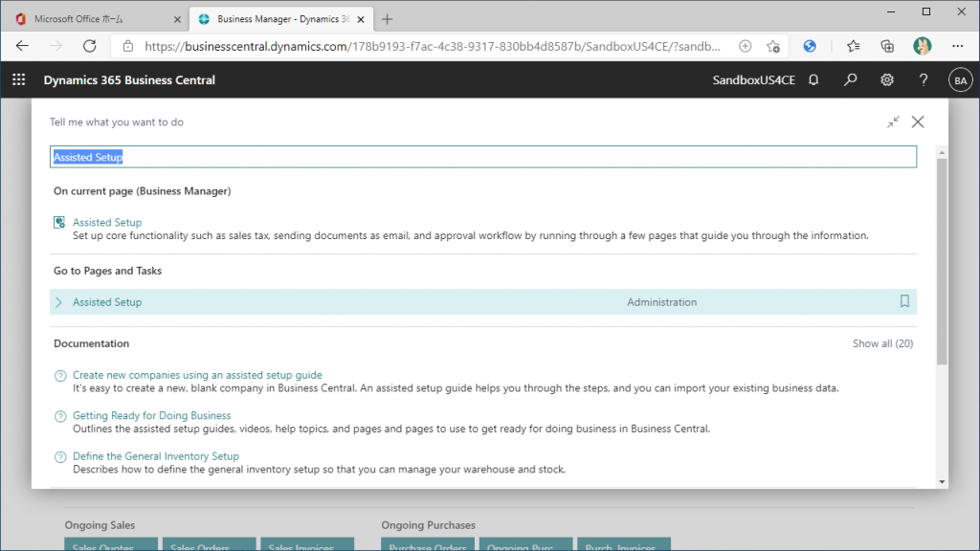Image resolution: width=980 pixels, height=551 pixels.
Task: Click the blue globe extension icon
Action: click(x=810, y=46)
